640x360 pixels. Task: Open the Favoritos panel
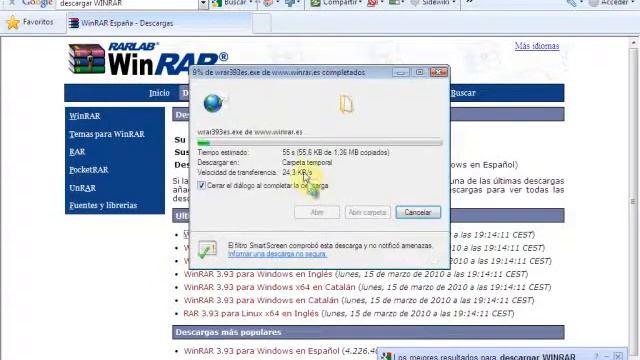tap(30, 22)
